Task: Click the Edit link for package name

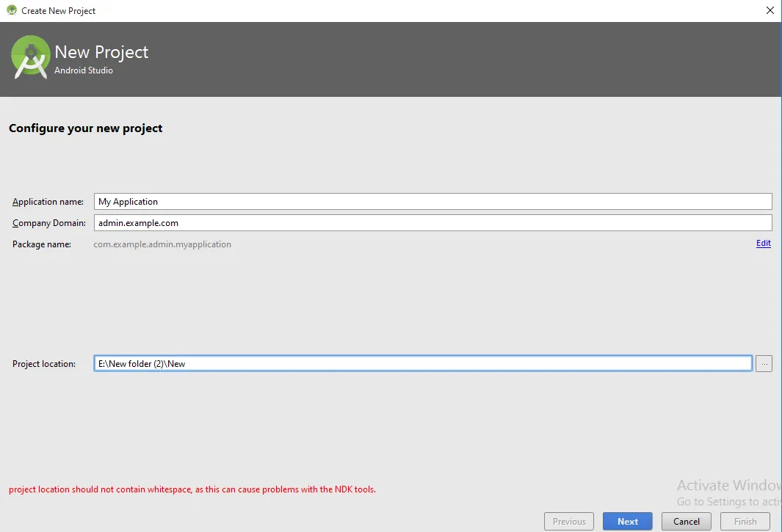Action: [x=764, y=244]
